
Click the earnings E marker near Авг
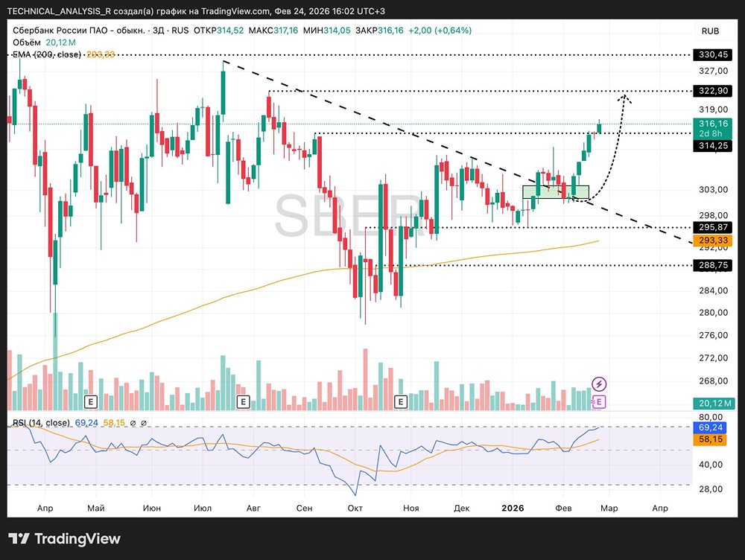point(243,402)
